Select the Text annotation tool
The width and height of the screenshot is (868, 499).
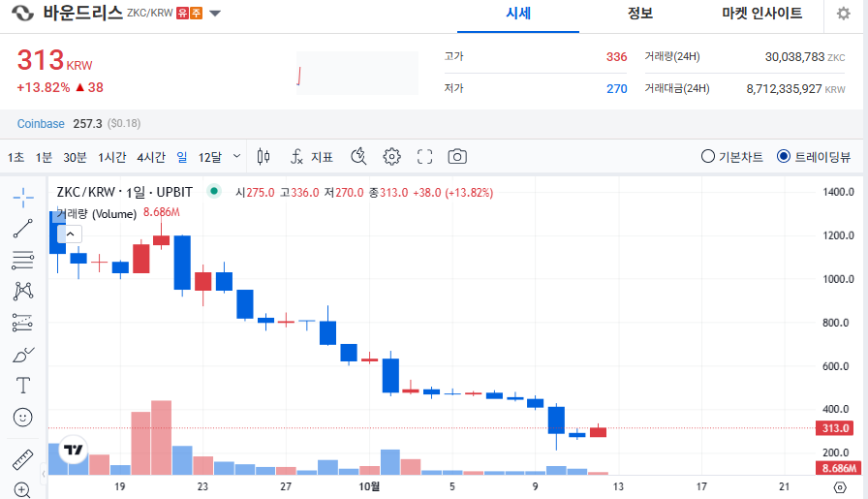click(x=22, y=386)
